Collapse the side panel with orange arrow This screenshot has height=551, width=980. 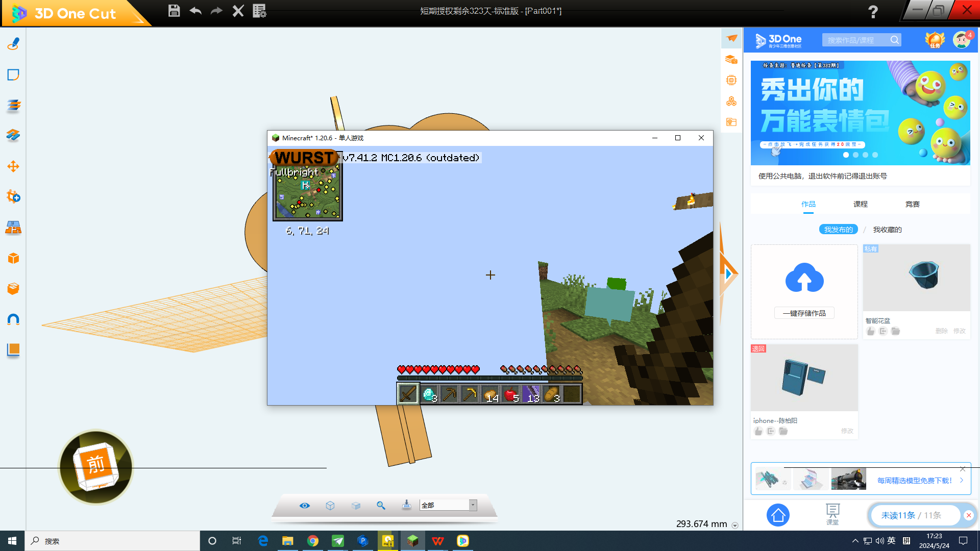click(x=728, y=274)
